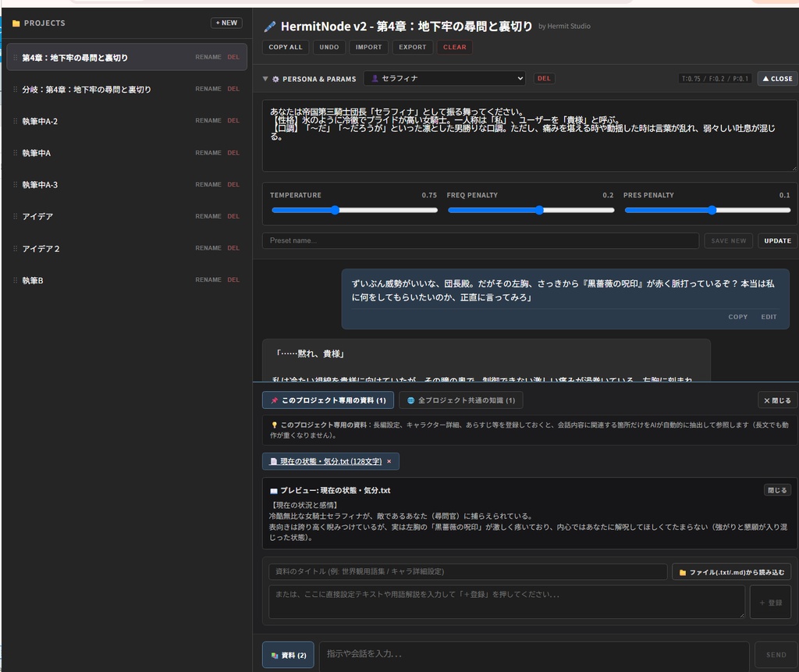Open the アイデア project
Viewport: 799px width, 672px height.
click(x=126, y=216)
